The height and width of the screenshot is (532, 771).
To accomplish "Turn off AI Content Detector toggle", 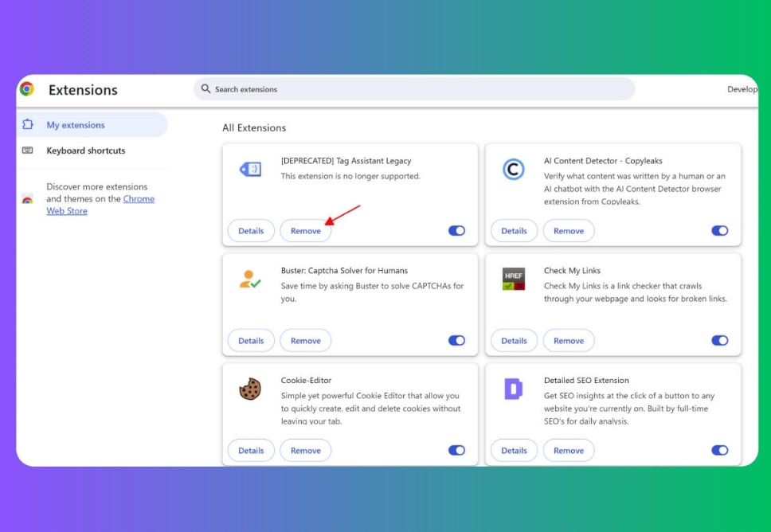I will (719, 231).
